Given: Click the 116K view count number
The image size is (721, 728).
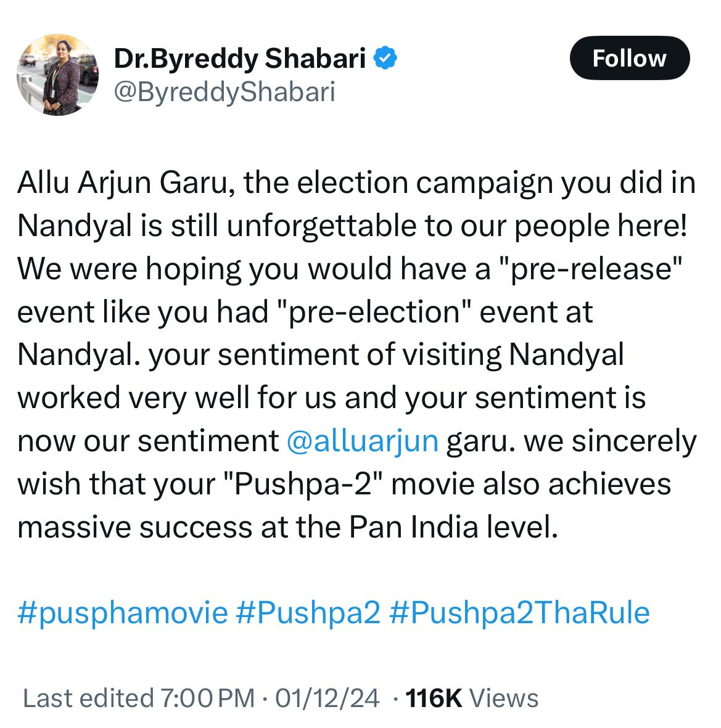Looking at the screenshot, I should pyautogui.click(x=434, y=698).
